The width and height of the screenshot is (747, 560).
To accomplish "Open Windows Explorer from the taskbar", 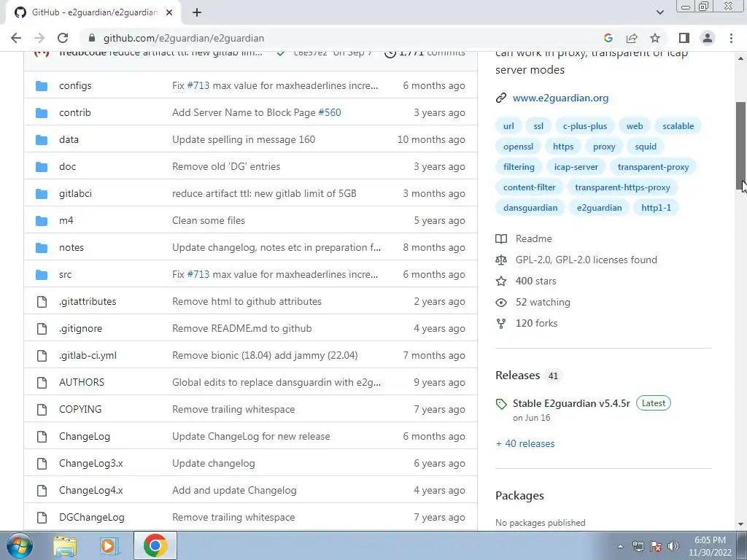I will (65, 545).
